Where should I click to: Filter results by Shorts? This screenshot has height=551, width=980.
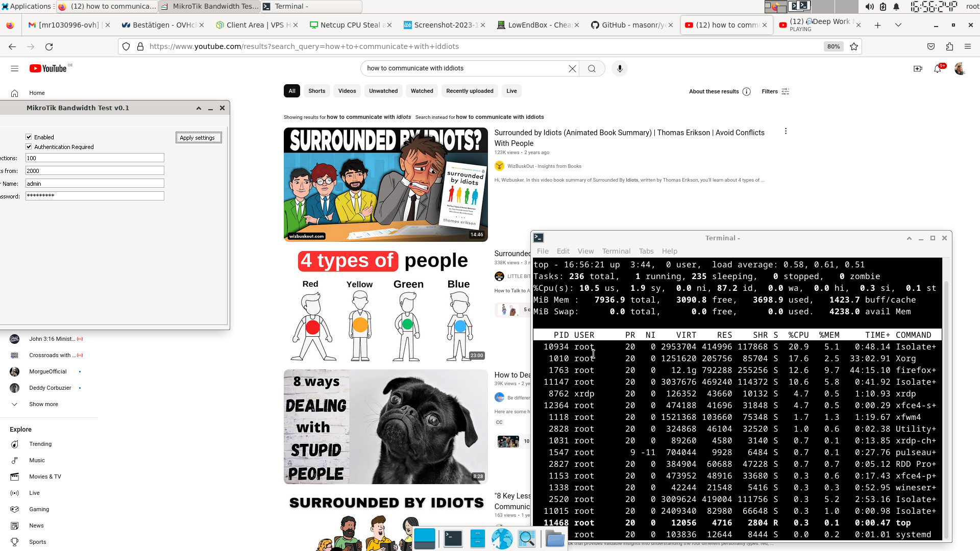pos(316,91)
